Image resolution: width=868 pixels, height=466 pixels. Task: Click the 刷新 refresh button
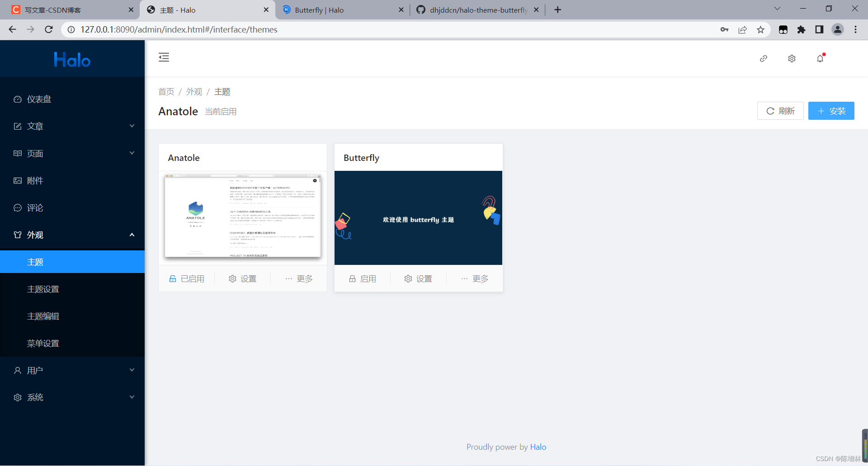[x=780, y=111]
